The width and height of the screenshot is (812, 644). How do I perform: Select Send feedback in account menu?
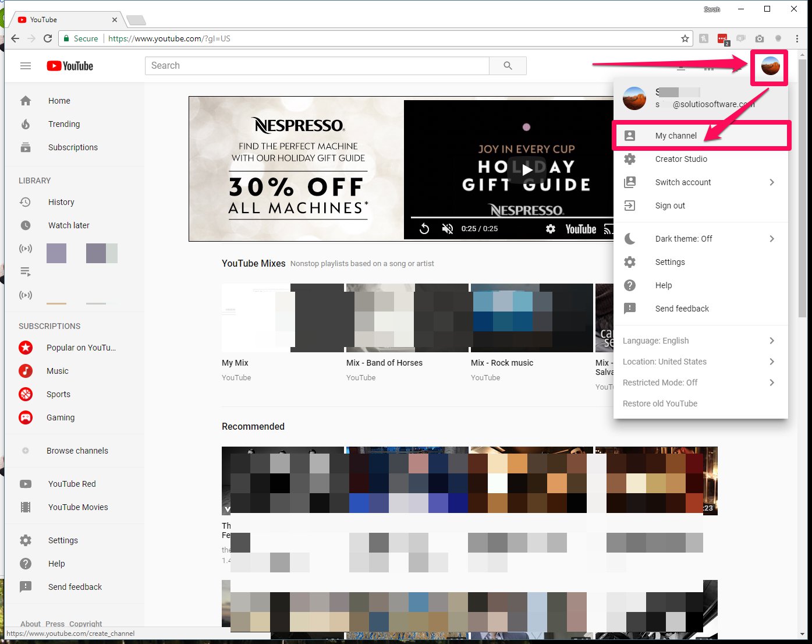[x=701, y=309]
